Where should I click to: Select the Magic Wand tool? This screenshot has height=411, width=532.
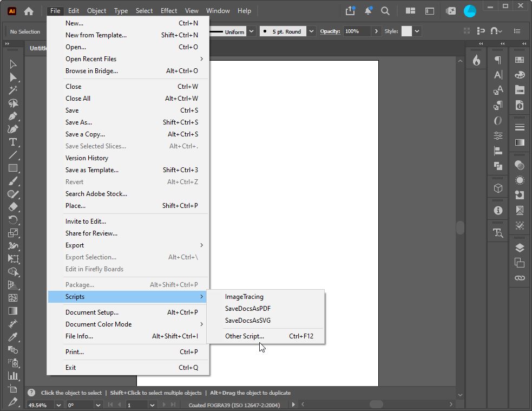[x=13, y=90]
